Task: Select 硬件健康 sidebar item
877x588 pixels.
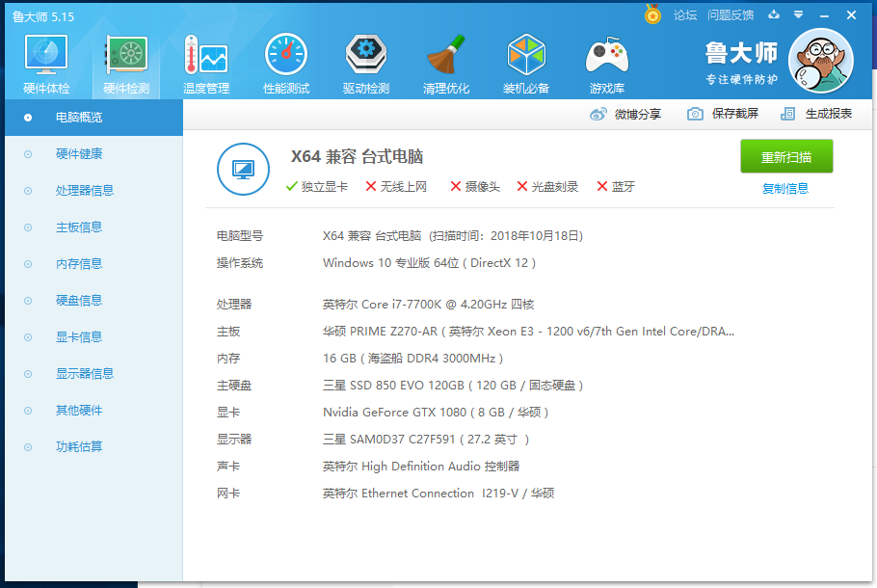Action: click(94, 154)
